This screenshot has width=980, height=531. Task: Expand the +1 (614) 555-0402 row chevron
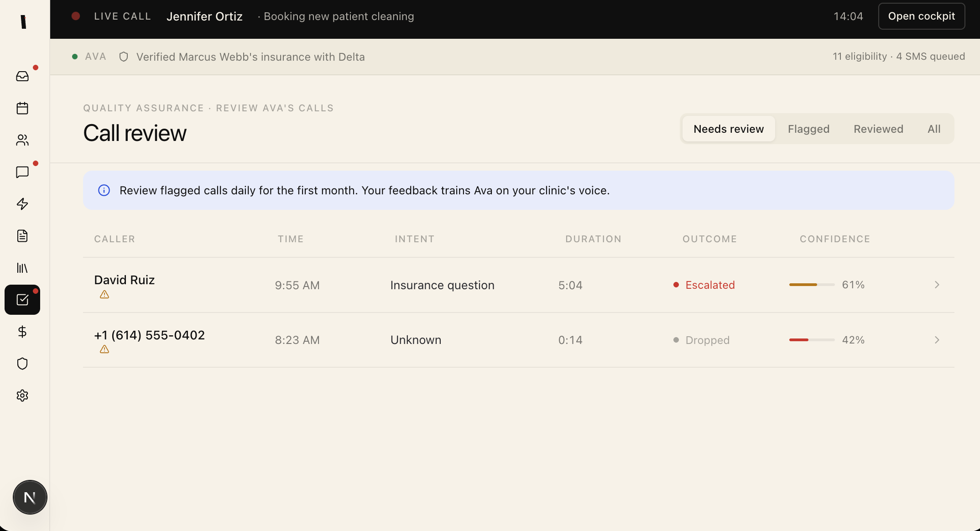click(937, 340)
